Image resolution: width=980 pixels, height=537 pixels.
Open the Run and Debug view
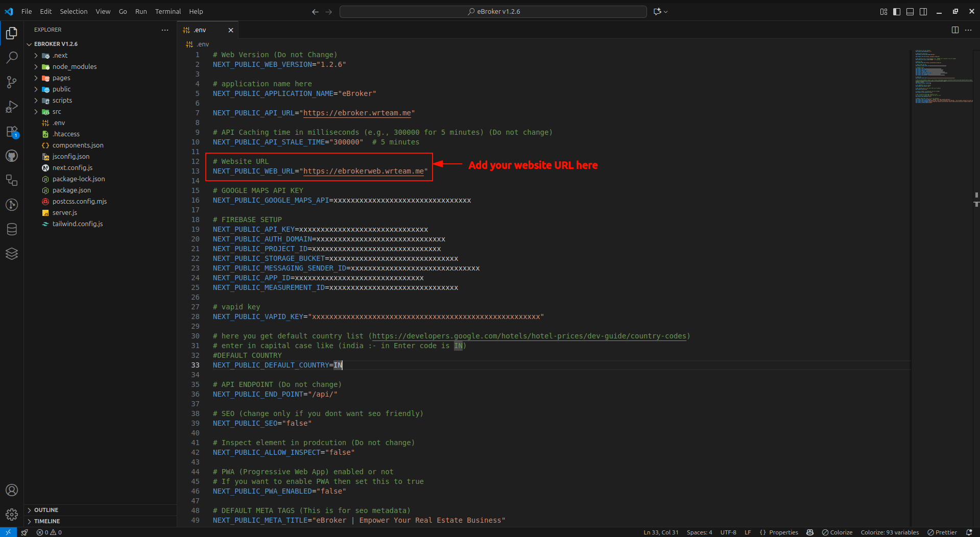pos(11,107)
